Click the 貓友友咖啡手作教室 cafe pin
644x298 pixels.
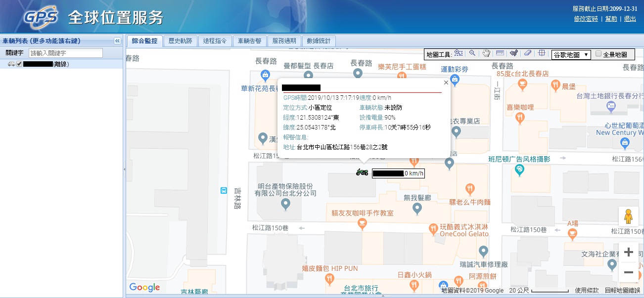[363, 223]
